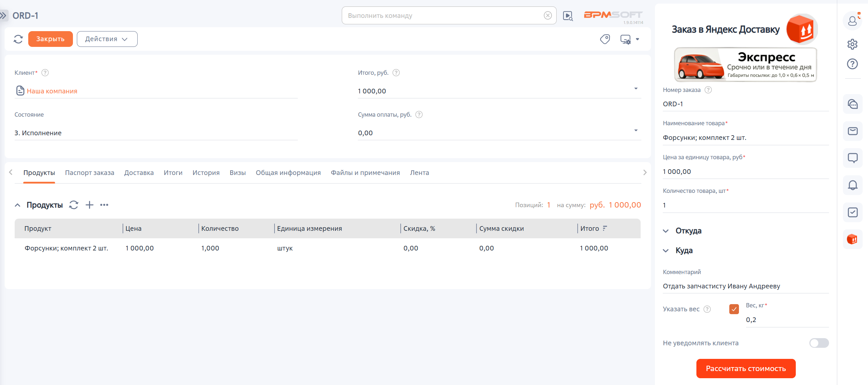
Task: Switch to the Визы tab
Action: (x=237, y=173)
